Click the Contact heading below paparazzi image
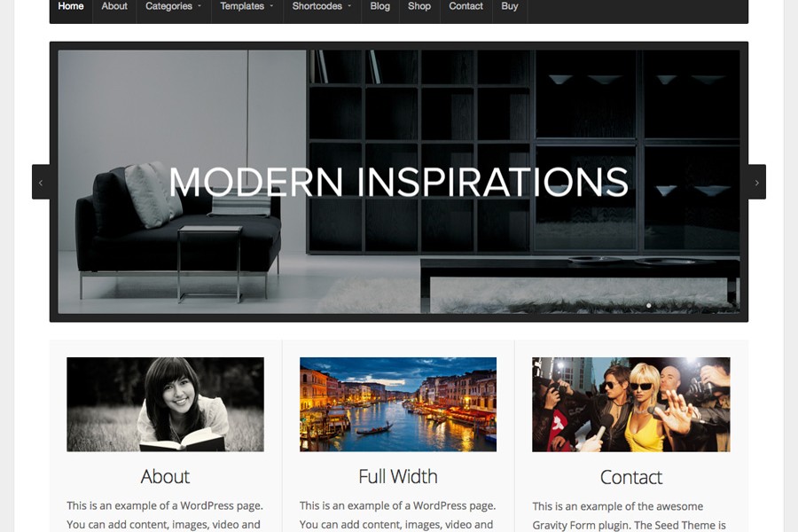The height and width of the screenshot is (532, 798). (631, 478)
